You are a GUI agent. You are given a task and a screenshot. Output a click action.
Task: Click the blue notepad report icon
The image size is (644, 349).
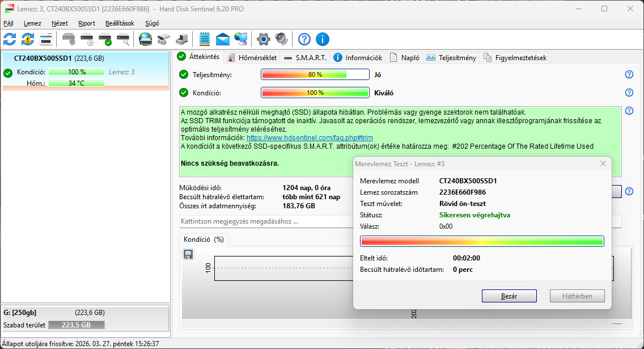[x=204, y=40]
